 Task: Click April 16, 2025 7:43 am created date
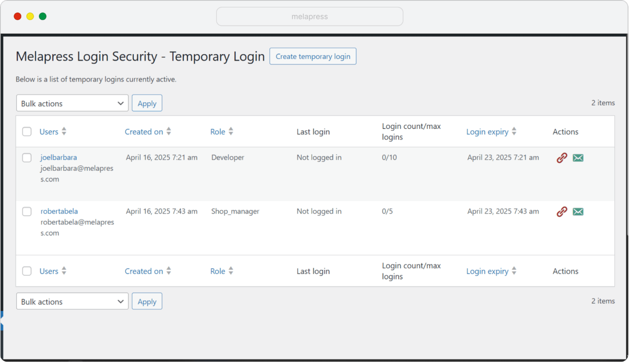click(161, 211)
